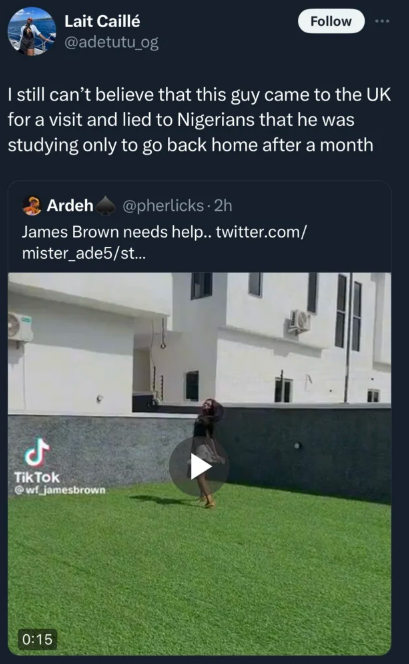Open Ardeh's small profile avatar
The width and height of the screenshot is (409, 664).
31,206
